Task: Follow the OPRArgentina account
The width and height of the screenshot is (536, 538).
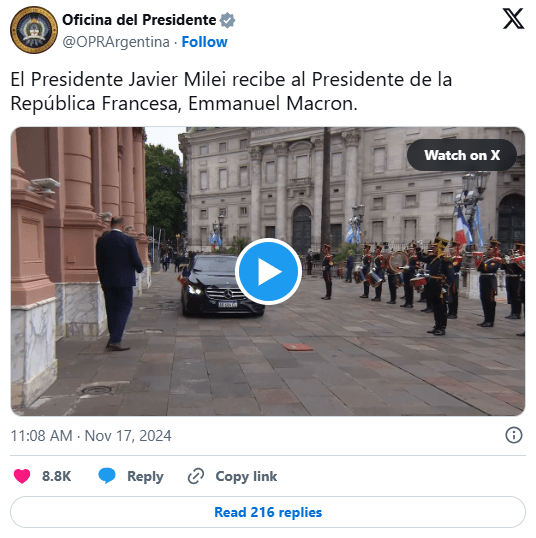Action: pyautogui.click(x=204, y=42)
